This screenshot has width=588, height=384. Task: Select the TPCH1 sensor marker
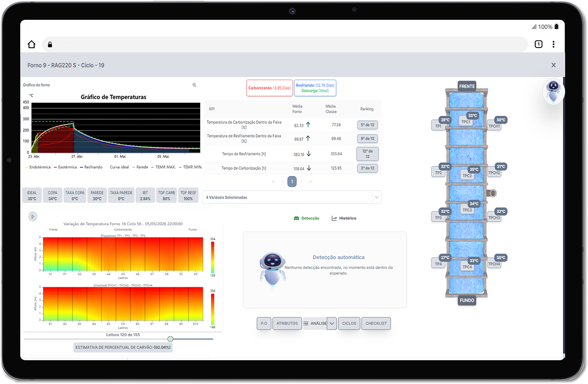point(494,126)
